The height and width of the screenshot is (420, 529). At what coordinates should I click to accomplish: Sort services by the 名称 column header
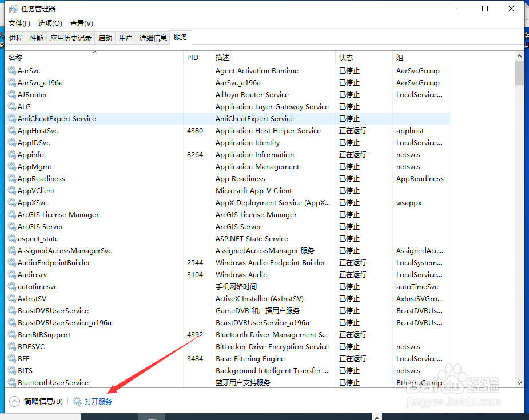tap(94, 58)
